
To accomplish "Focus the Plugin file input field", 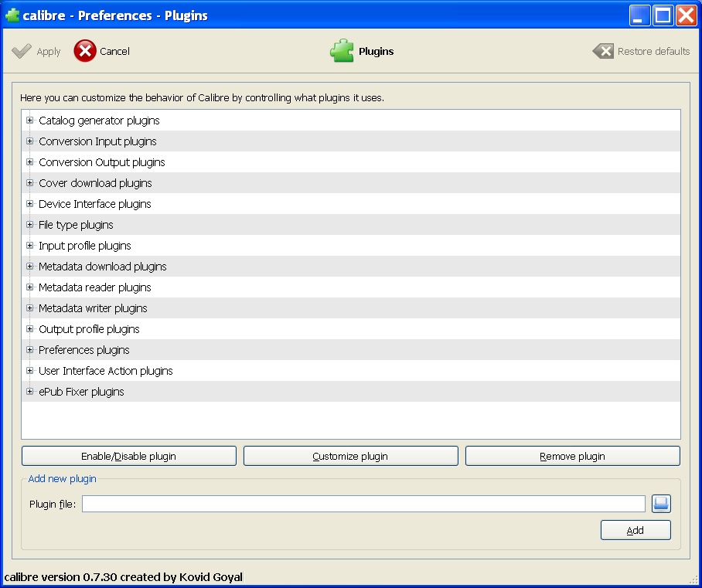I will (x=363, y=504).
